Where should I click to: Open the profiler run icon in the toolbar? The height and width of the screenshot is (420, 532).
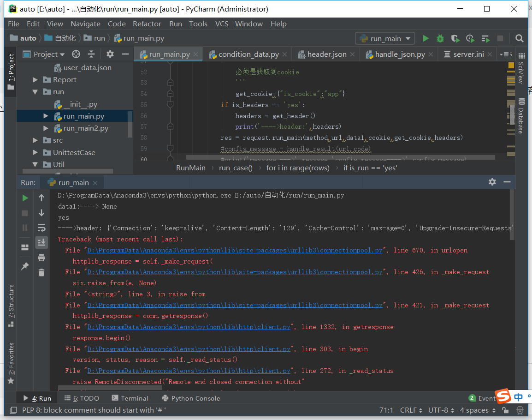(x=470, y=38)
